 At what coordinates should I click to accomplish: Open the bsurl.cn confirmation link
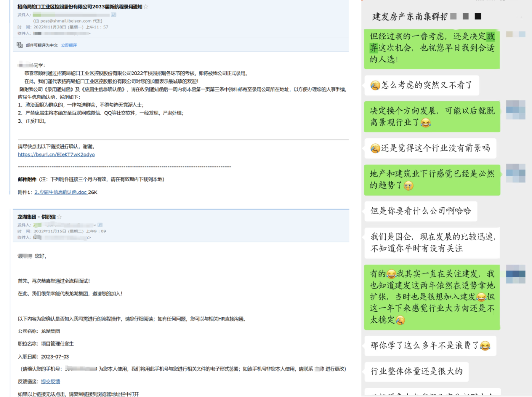point(56,154)
